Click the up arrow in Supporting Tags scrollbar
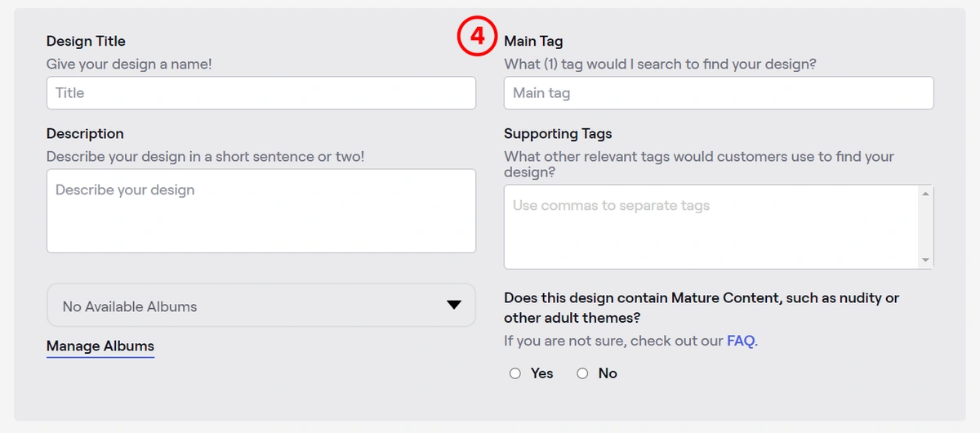 coord(925,194)
